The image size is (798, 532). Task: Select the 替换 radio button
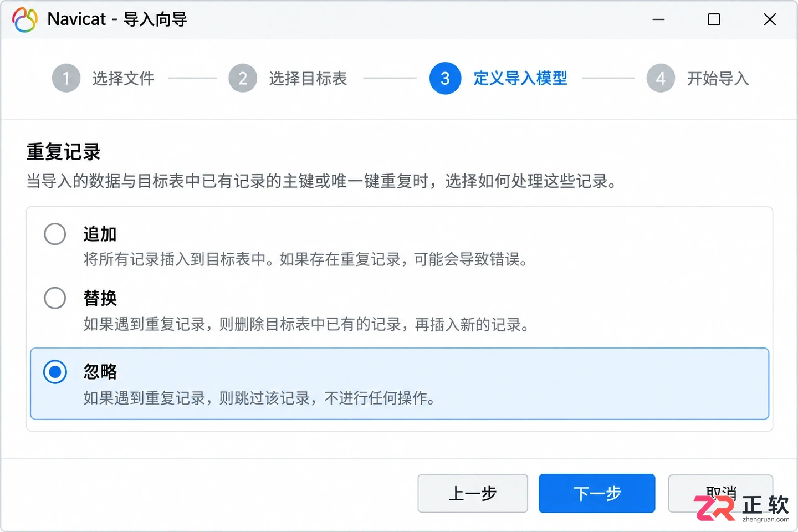(x=55, y=298)
